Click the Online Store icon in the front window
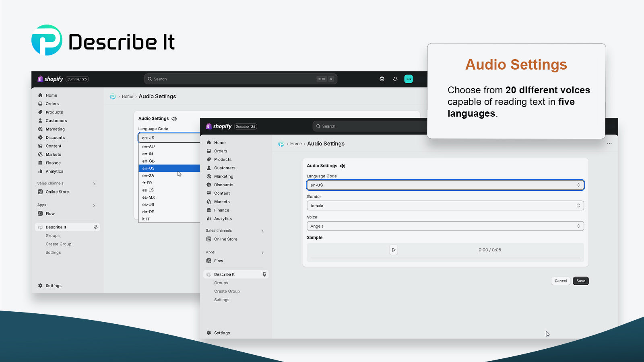The width and height of the screenshot is (644, 362). (x=209, y=239)
